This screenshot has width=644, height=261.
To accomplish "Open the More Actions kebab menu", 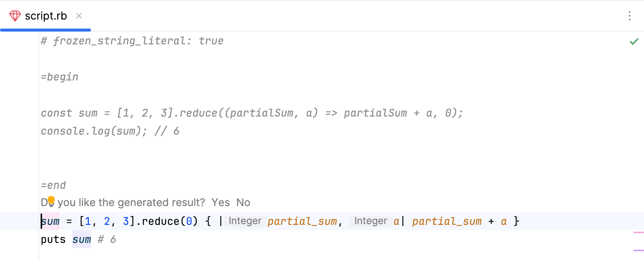I will (629, 16).
